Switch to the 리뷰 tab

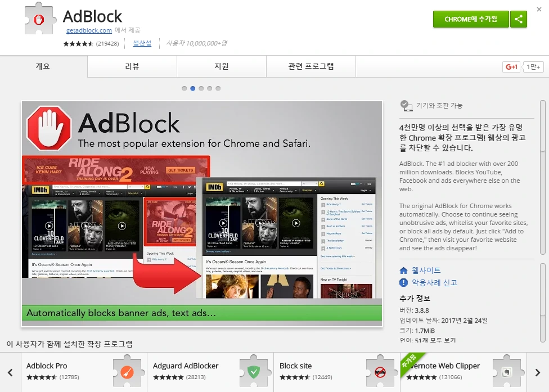coord(132,66)
